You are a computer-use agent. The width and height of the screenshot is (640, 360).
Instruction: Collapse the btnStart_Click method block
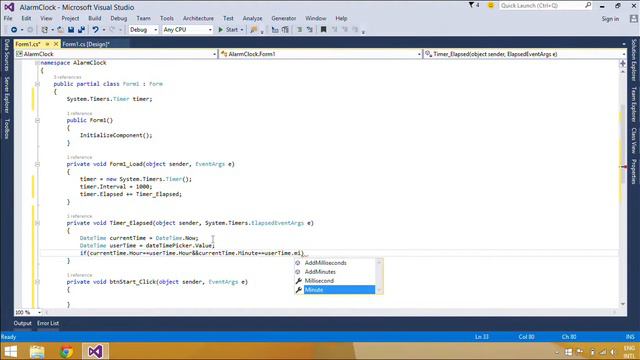pos(37,282)
